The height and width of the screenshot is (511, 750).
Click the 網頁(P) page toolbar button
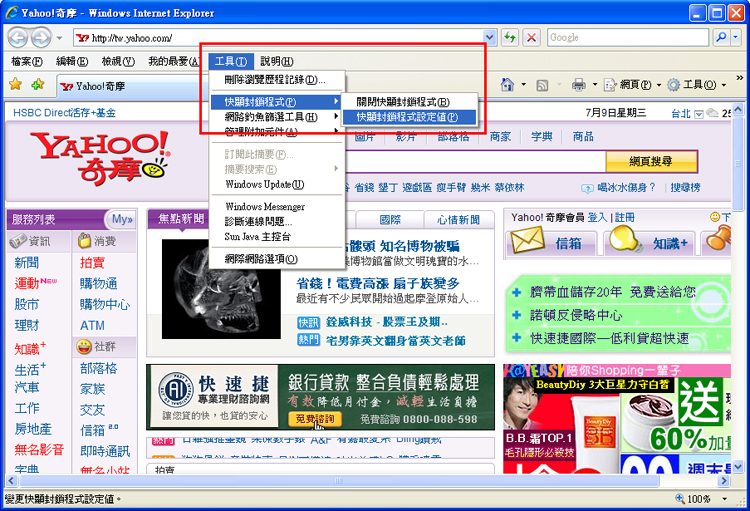pos(628,85)
